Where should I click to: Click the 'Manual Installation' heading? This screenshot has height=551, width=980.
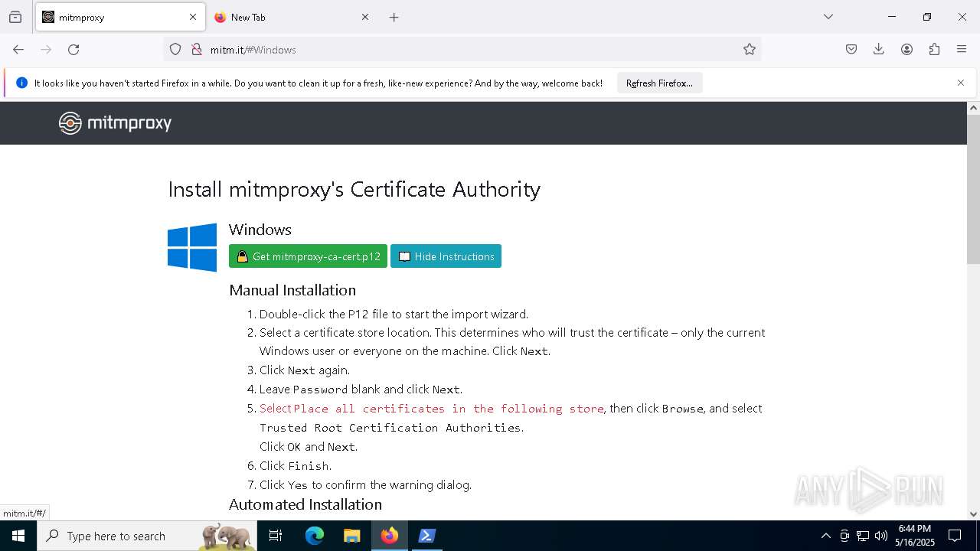(x=292, y=290)
